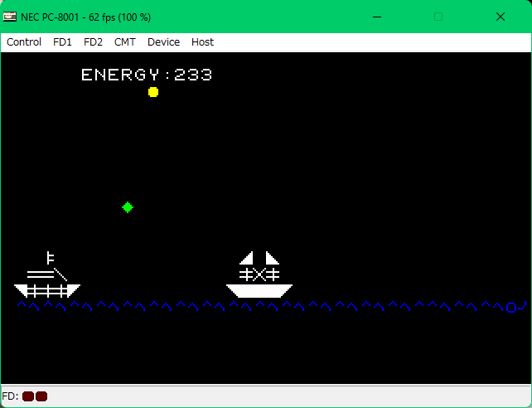Click the blue wave line under the sailboat
Viewport: 532px width, 408px height.
point(259,307)
